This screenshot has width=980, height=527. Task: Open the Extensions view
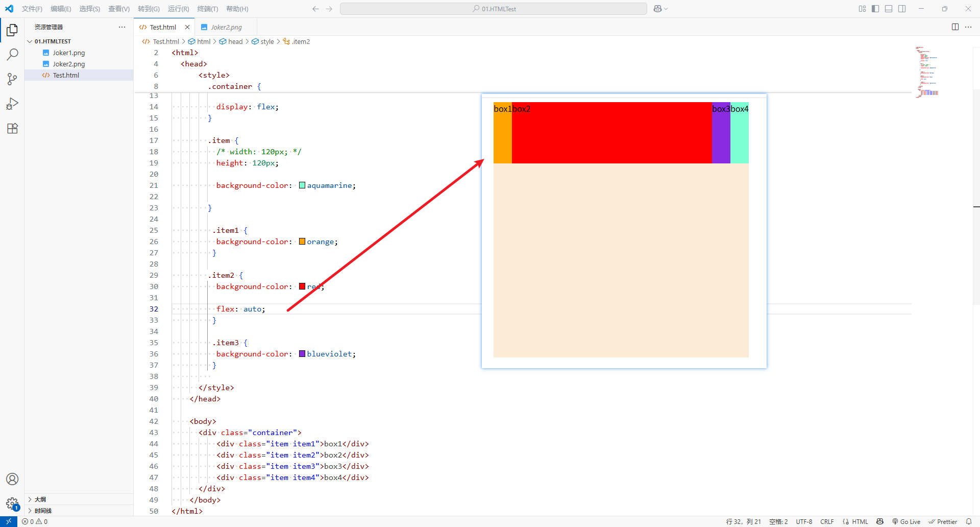pos(12,128)
